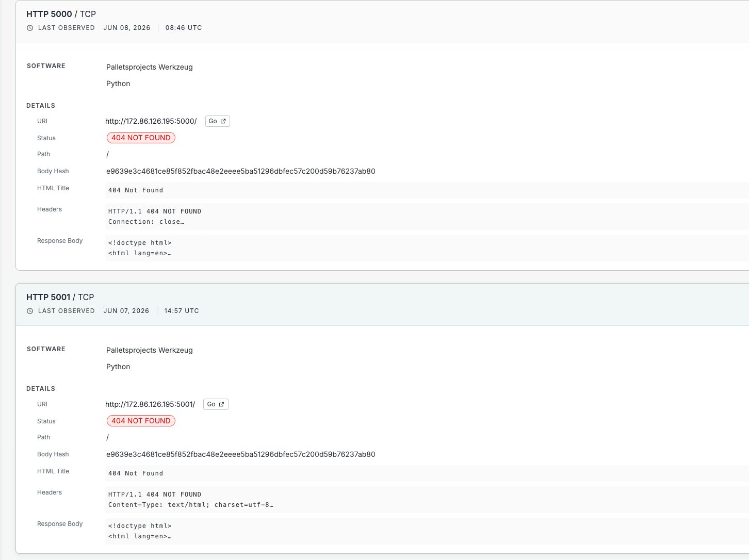Expand Headers snippet showing Connection: close
The height and width of the screenshot is (560, 749).
[x=427, y=217]
